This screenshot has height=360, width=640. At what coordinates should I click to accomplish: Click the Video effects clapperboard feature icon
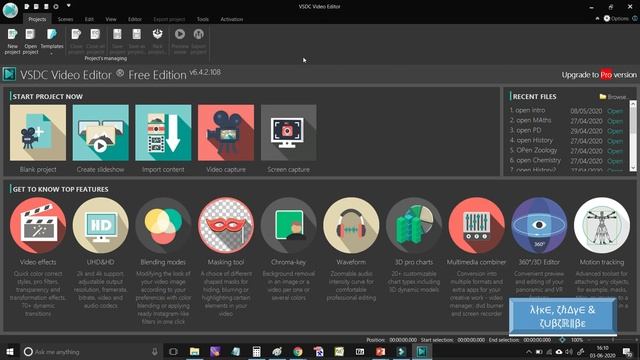click(38, 225)
